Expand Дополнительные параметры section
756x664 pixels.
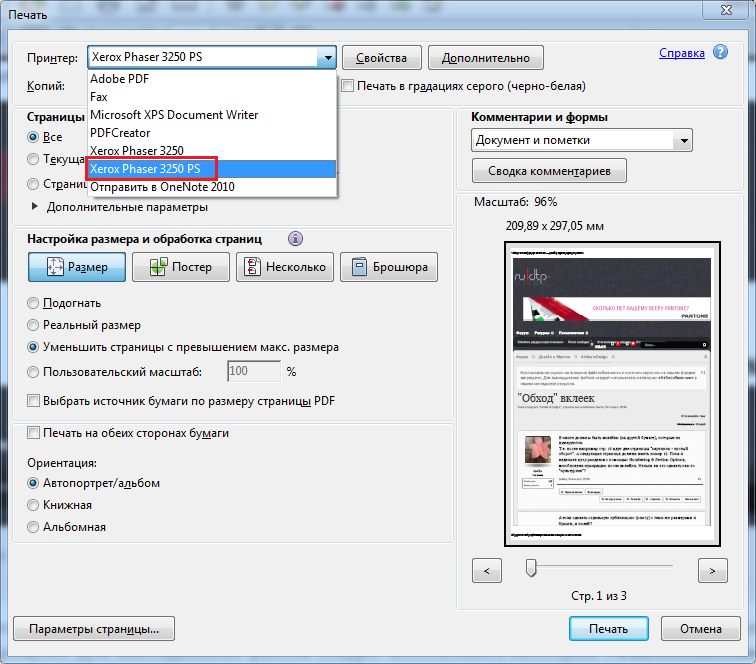pos(35,206)
